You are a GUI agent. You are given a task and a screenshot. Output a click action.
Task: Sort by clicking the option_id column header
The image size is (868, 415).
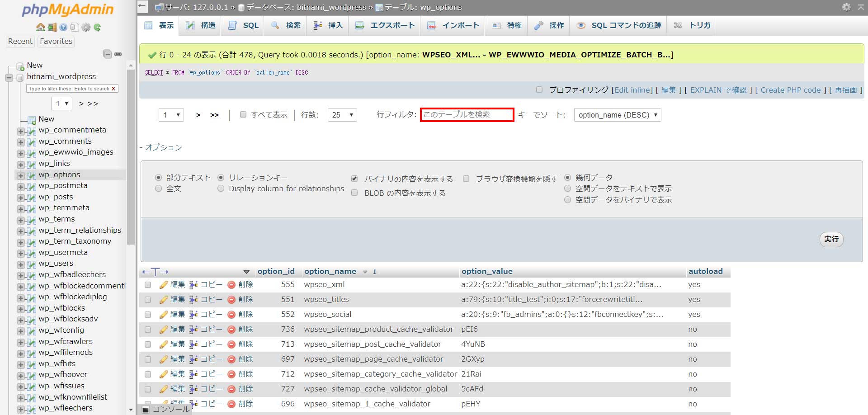(276, 271)
